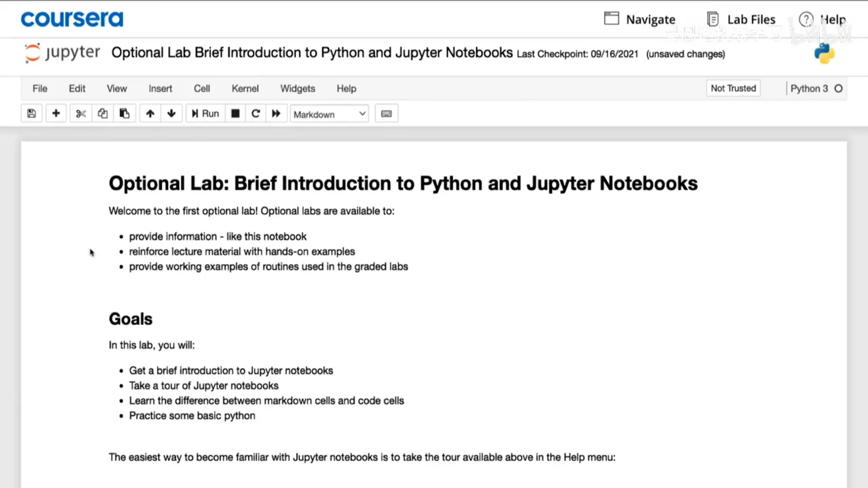Cut selected cells with scissors icon
The image size is (868, 488).
(x=81, y=113)
